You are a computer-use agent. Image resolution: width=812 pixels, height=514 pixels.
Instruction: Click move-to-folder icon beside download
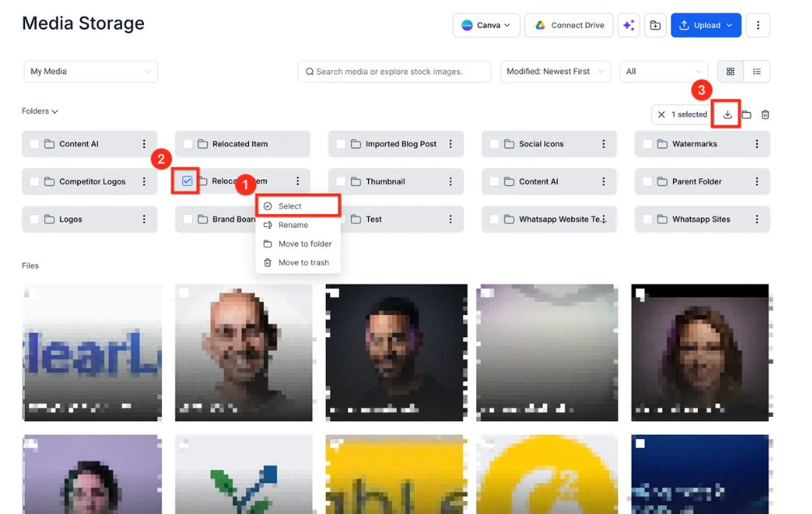746,115
